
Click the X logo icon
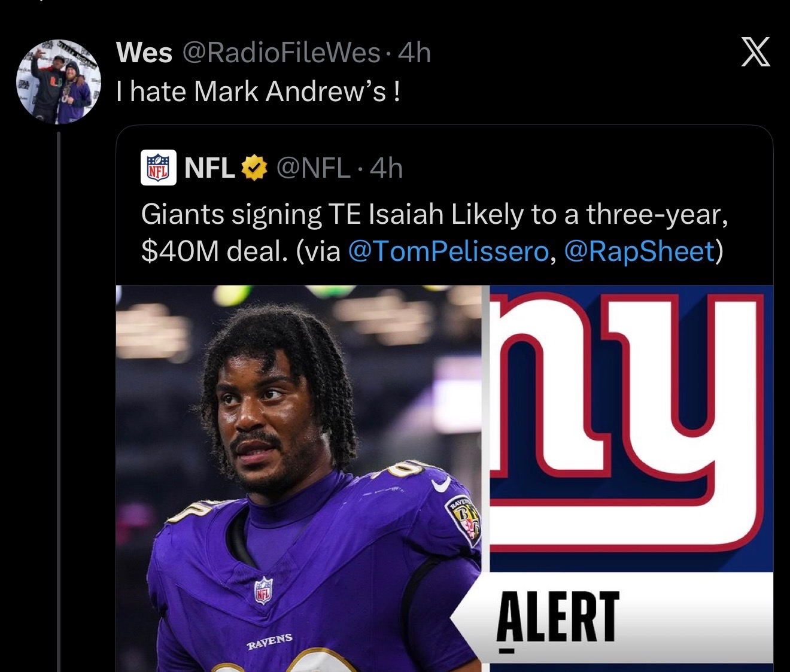[755, 51]
